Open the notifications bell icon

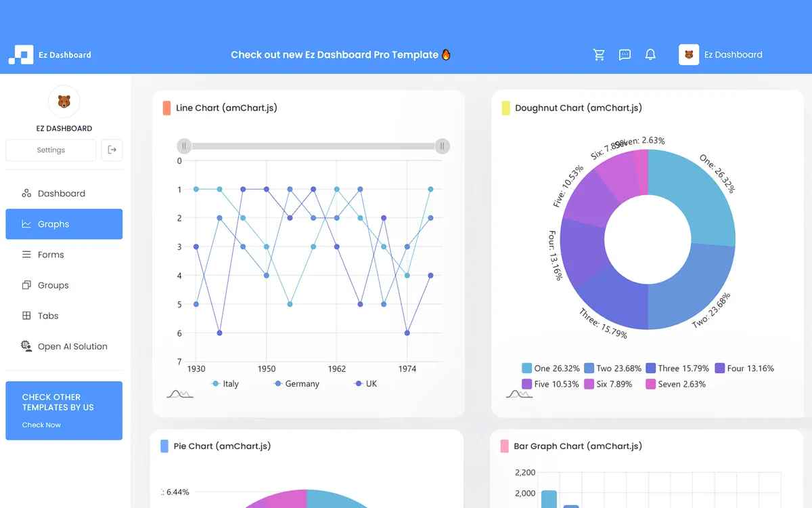click(650, 55)
